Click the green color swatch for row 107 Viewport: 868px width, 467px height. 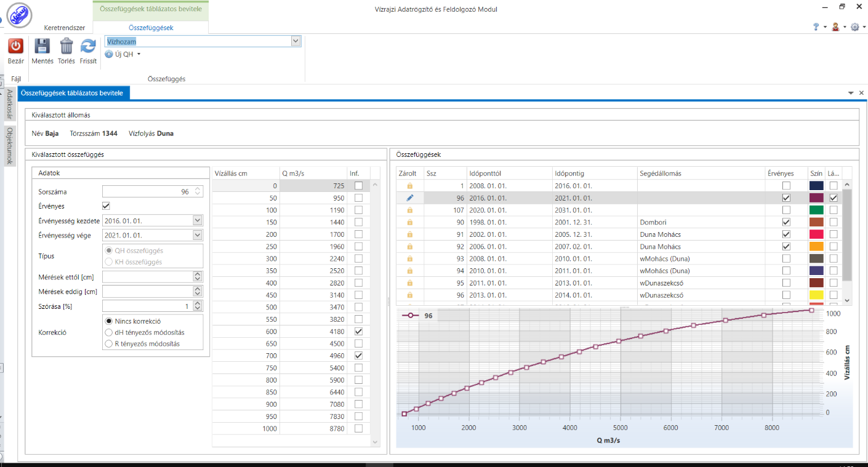[x=816, y=210]
